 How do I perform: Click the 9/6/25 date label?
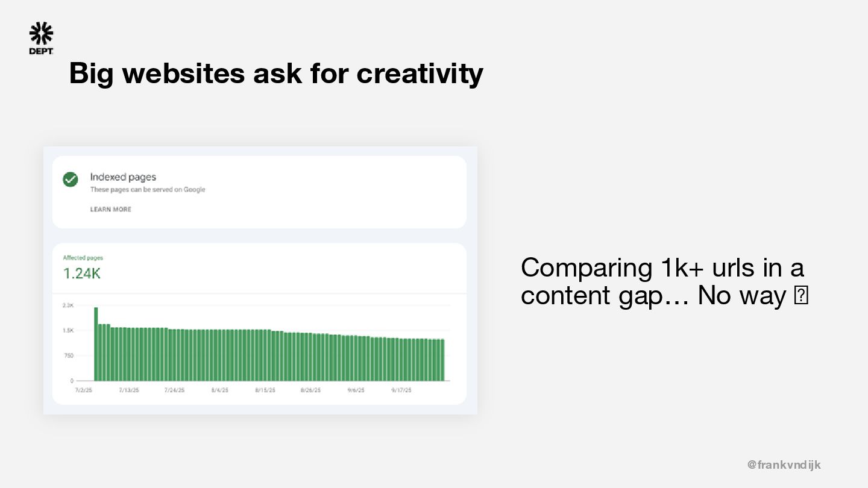356,390
